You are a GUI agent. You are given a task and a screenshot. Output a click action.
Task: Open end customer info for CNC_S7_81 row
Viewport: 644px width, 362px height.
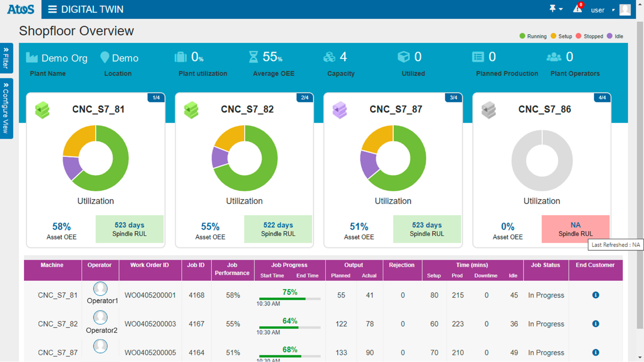click(x=595, y=295)
